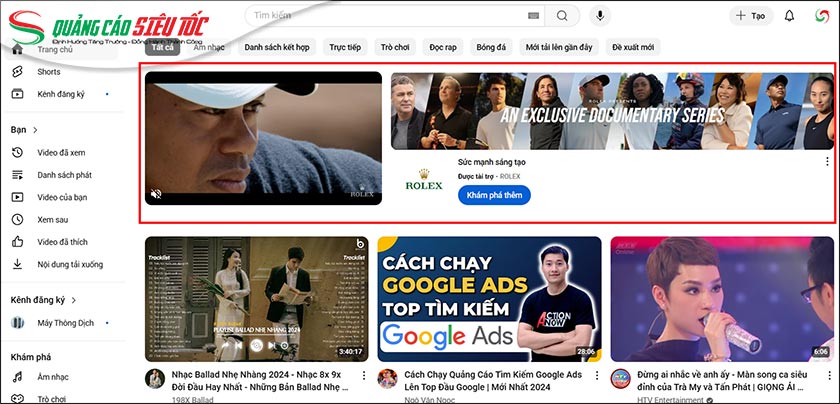Select the Trò chơi filter chip
This screenshot has width=840, height=404.
tap(395, 47)
